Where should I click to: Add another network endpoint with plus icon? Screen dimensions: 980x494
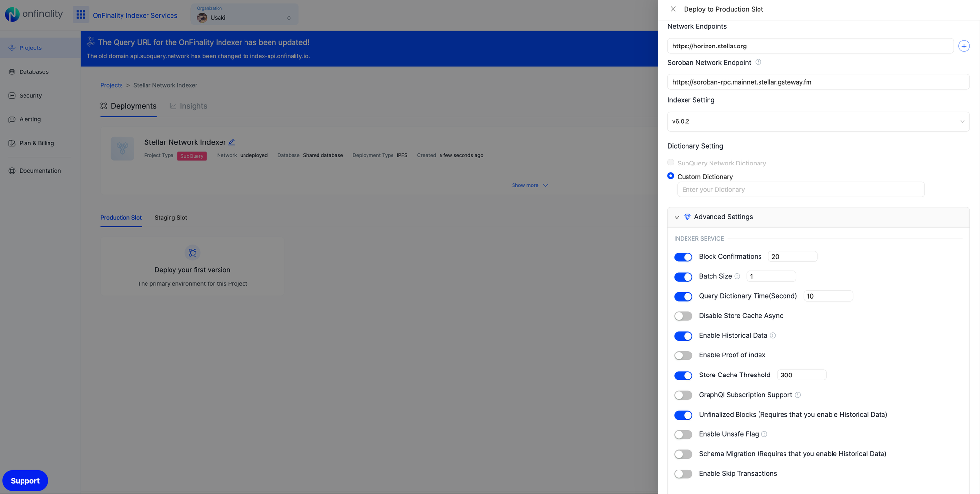click(964, 46)
